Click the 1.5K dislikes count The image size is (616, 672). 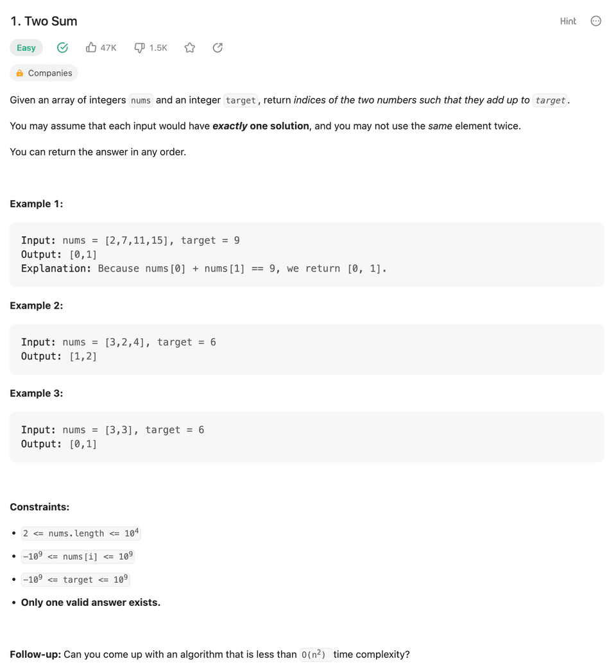pos(158,47)
